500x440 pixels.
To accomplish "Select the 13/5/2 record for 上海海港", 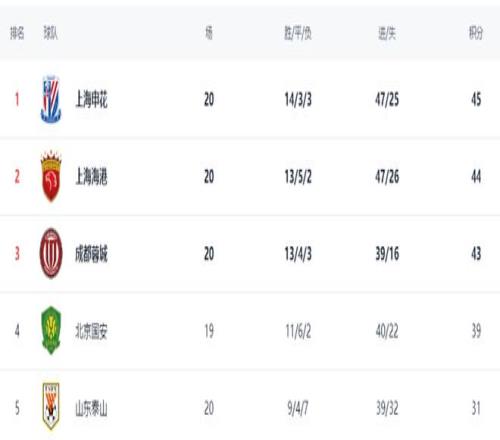I will coord(298,177).
